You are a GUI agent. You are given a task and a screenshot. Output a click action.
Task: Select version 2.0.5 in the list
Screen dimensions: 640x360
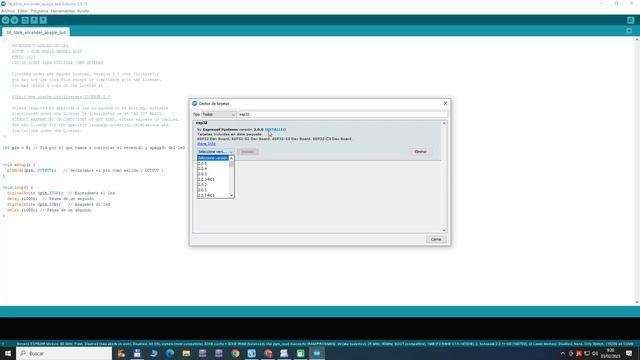[x=213, y=163]
